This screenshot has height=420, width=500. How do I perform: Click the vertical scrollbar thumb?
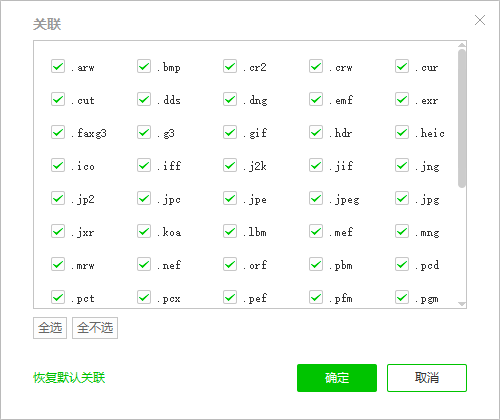tap(462, 119)
